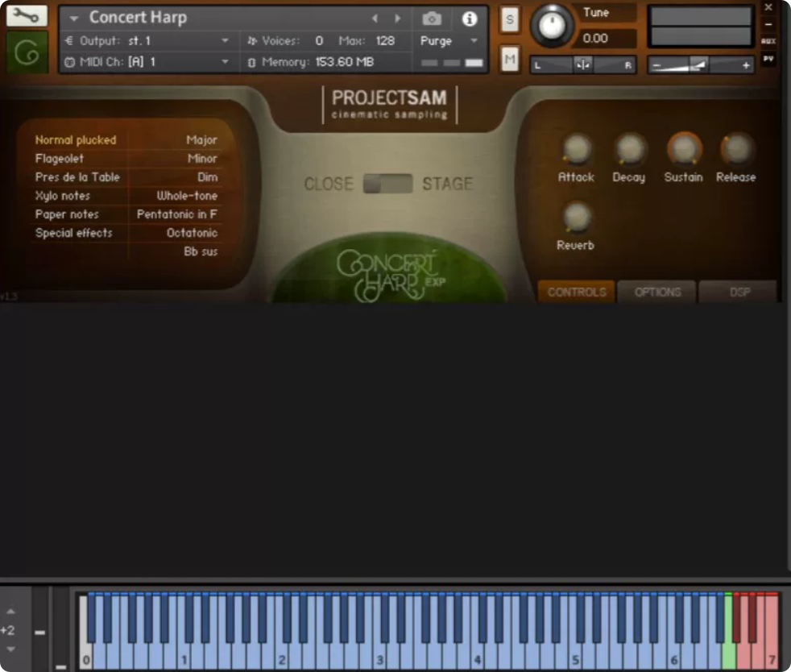791x672 pixels.
Task: Select Normal plucked articulation
Action: tap(76, 140)
